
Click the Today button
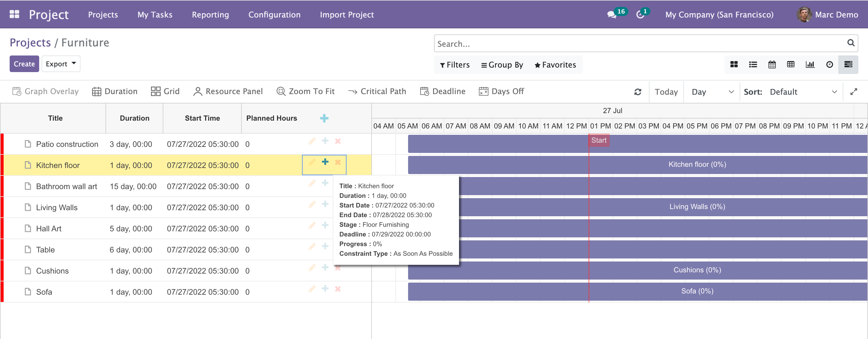click(666, 92)
